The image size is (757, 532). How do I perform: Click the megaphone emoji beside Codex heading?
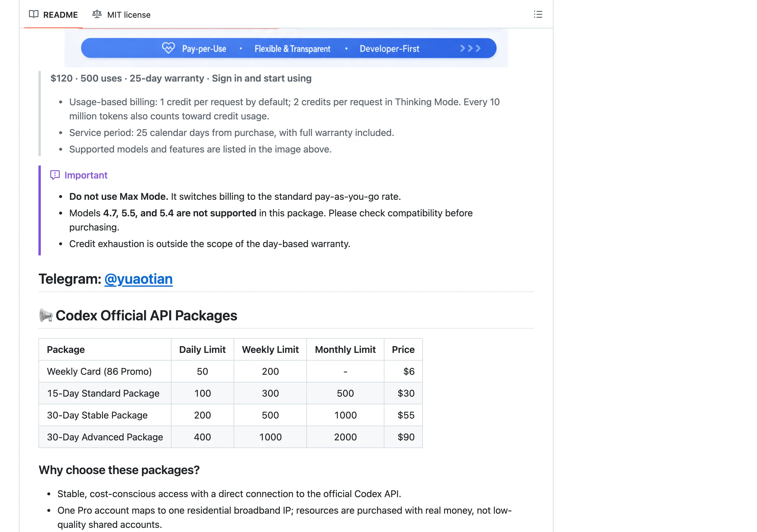click(x=46, y=315)
